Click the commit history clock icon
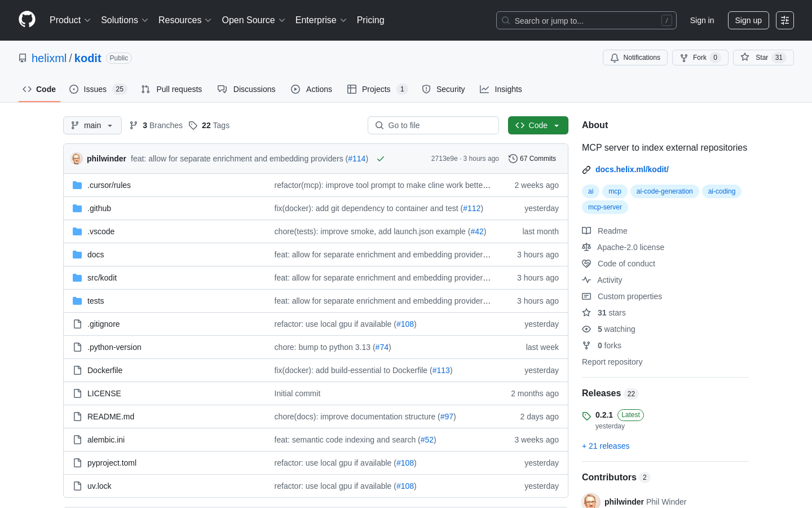 tap(513, 159)
